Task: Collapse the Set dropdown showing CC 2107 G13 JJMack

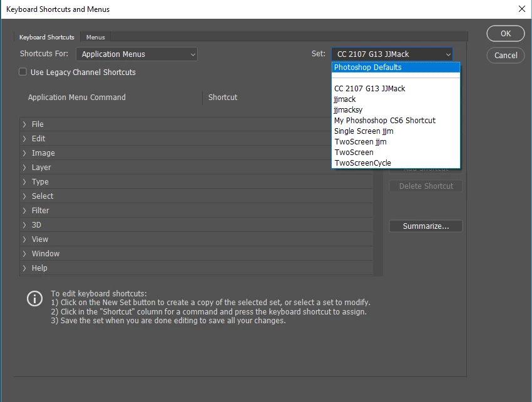Action: tap(392, 54)
